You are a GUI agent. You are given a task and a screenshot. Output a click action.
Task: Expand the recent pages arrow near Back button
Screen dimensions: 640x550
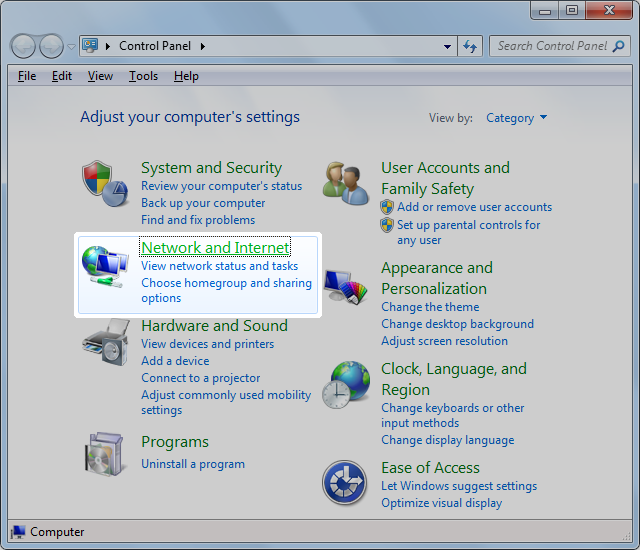click(72, 46)
